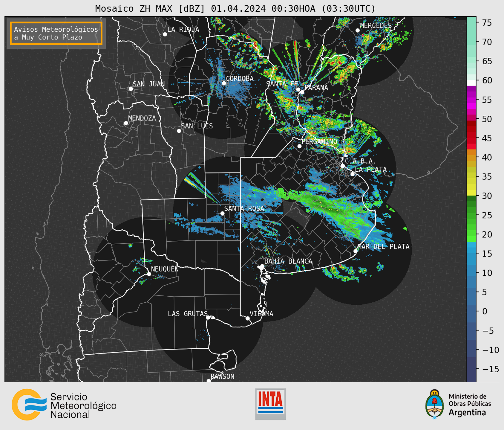Click the INTA logo
This screenshot has height=430, width=504.
tap(270, 404)
